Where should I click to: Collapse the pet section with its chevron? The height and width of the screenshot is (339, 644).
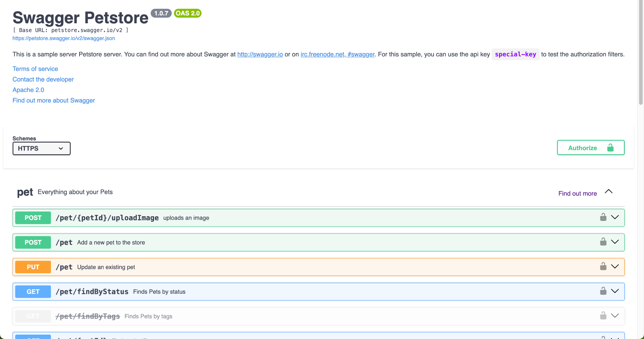(x=608, y=191)
